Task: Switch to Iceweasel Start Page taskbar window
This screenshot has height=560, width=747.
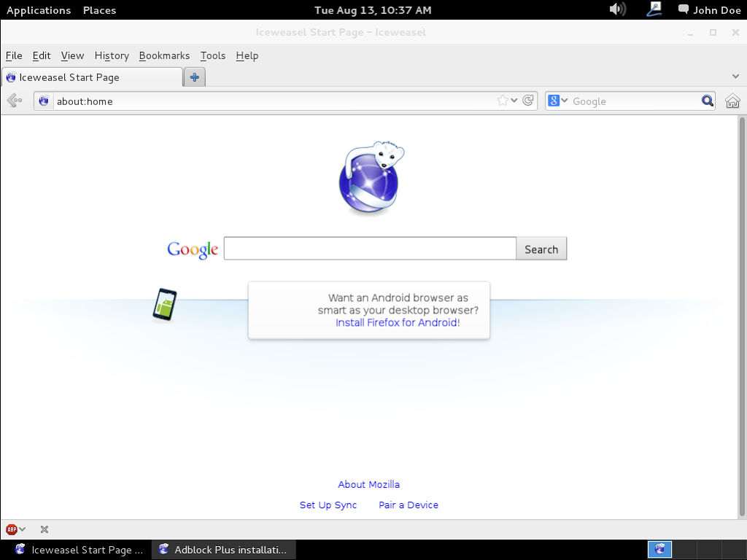Action: pos(79,550)
